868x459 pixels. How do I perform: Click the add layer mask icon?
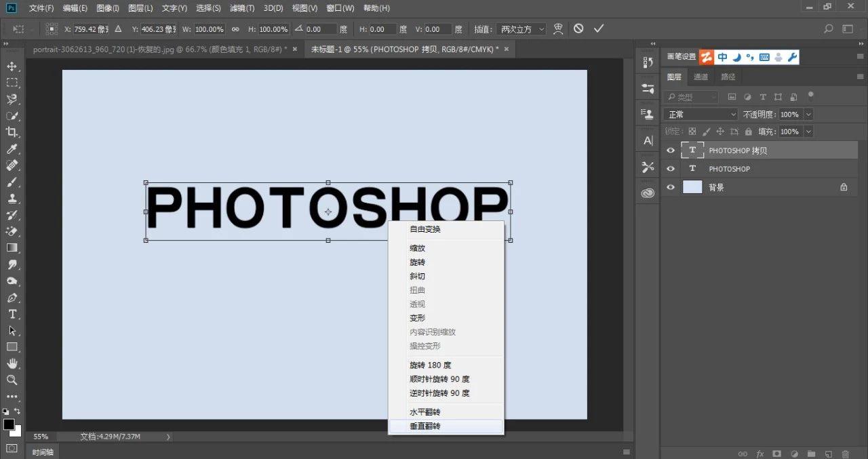(x=777, y=454)
